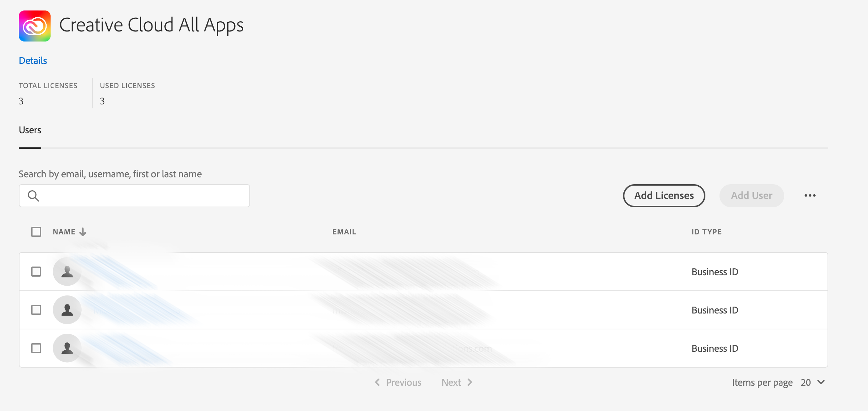This screenshot has height=411, width=868.
Task: Open the more options ellipsis menu
Action: (811, 195)
